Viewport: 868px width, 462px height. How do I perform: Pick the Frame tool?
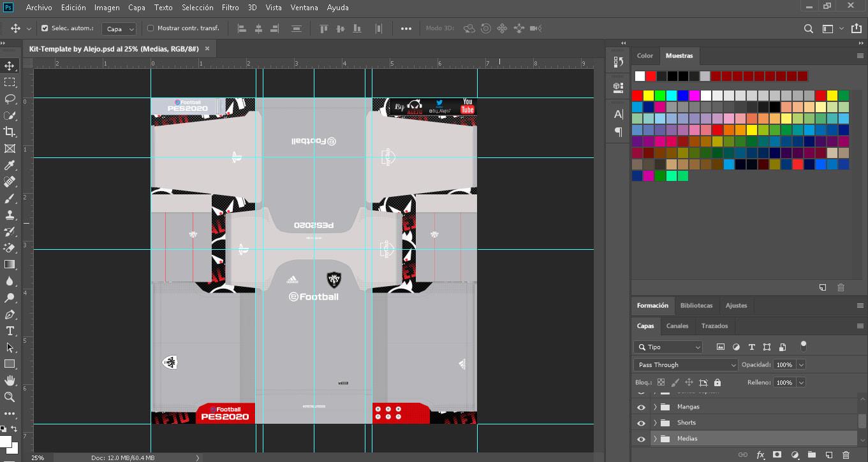point(10,148)
